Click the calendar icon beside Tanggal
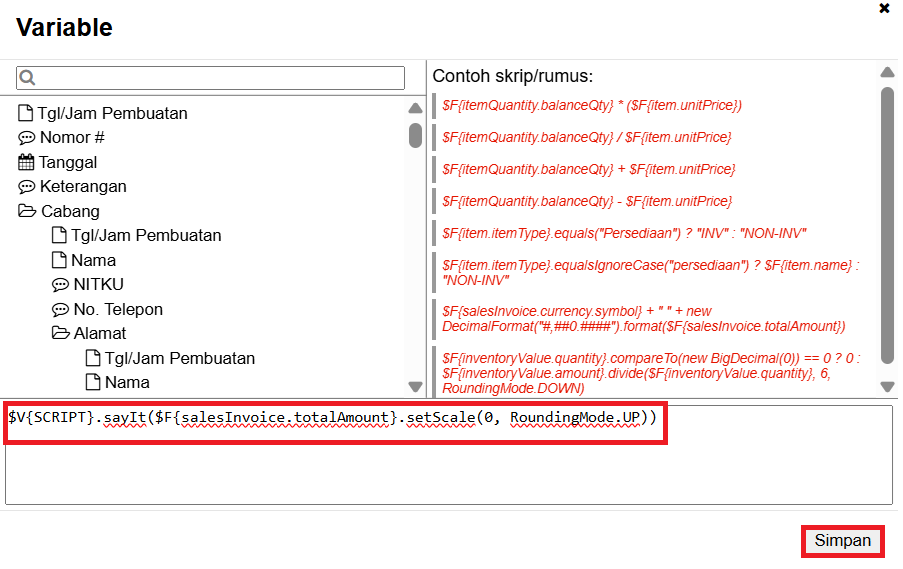The image size is (903, 569). click(x=26, y=162)
